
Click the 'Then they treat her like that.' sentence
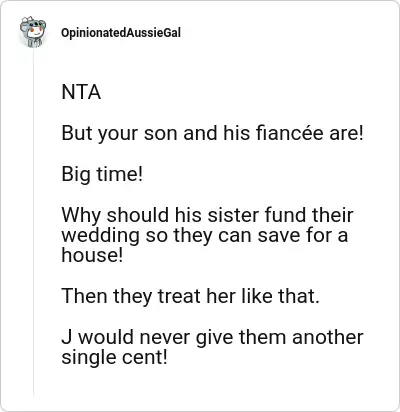[x=190, y=296]
